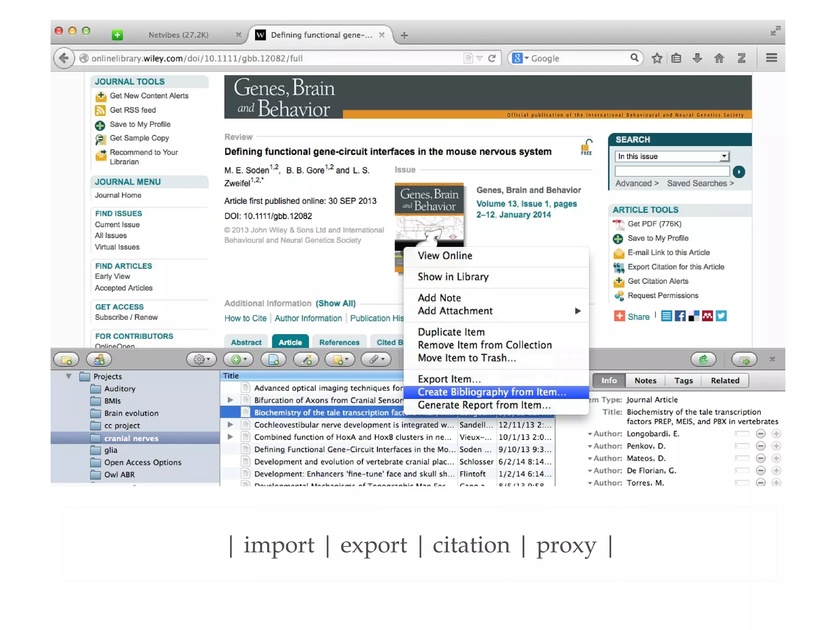This screenshot has width=840, height=630.
Task: Click the Zotero Locate green arrow icon
Action: coord(744,360)
